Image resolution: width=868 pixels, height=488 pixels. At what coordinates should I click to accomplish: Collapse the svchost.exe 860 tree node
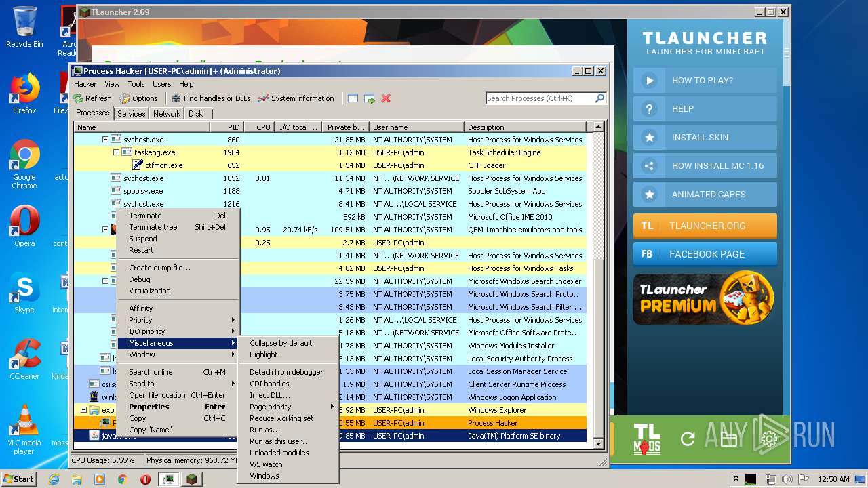point(105,140)
